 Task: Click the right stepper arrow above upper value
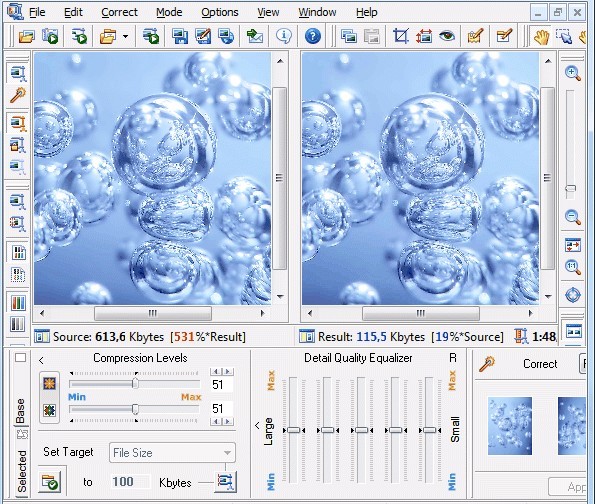(x=228, y=372)
